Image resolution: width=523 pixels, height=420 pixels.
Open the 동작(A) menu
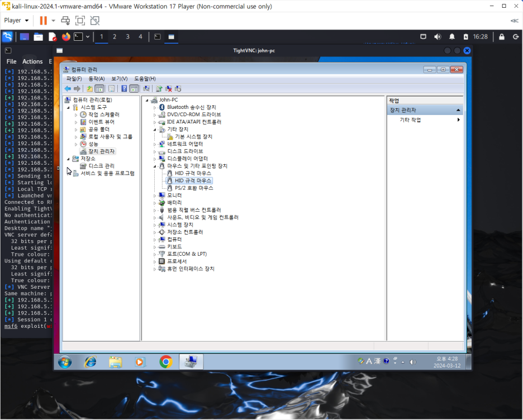pyautogui.click(x=97, y=79)
